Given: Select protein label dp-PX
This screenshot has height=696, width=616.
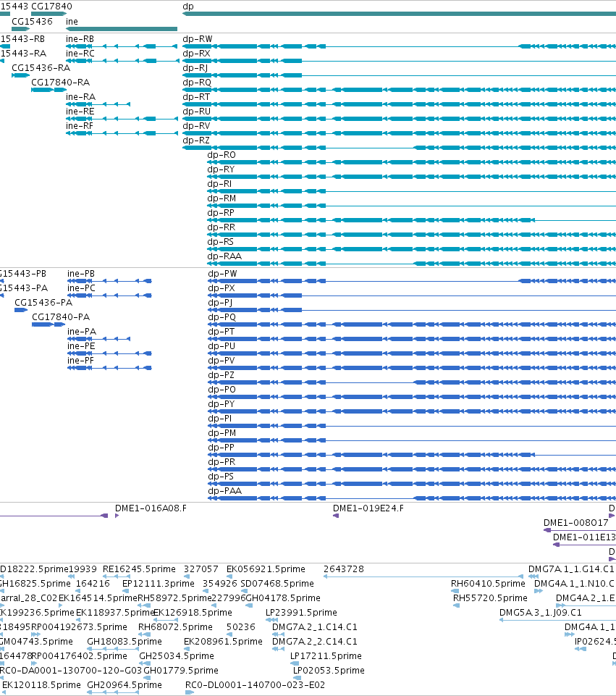Looking at the screenshot, I should [x=221, y=288].
